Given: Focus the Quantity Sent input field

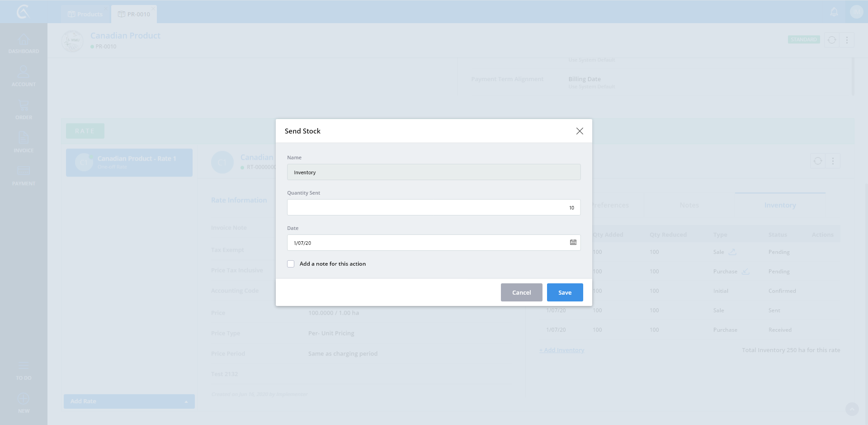Looking at the screenshot, I should [x=433, y=207].
